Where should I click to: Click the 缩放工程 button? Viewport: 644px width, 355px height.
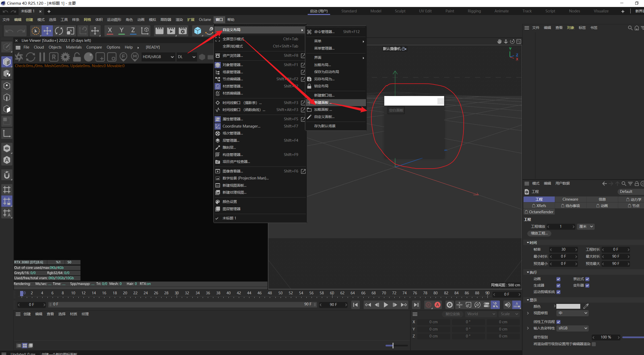click(x=539, y=233)
